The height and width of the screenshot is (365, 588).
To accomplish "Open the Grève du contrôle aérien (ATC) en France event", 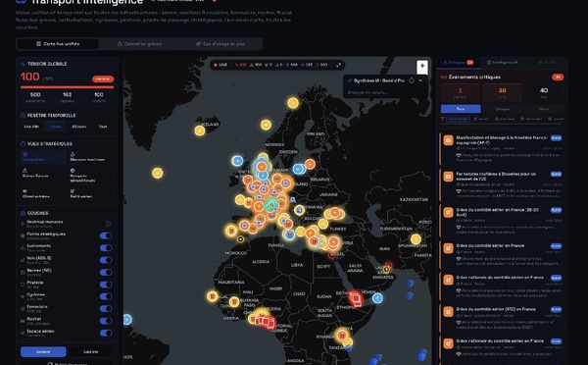I will coord(502,319).
